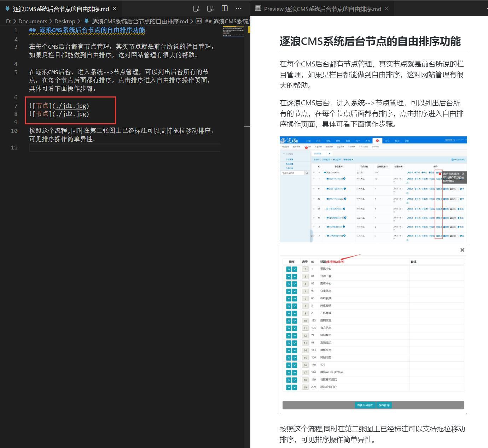Open the More Actions ellipsis menu

[238, 8]
